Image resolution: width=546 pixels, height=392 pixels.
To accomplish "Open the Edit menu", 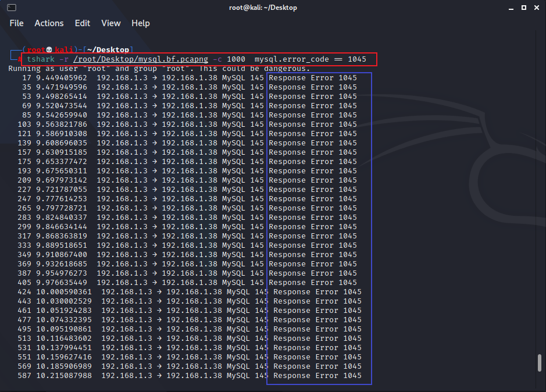I will 83,23.
